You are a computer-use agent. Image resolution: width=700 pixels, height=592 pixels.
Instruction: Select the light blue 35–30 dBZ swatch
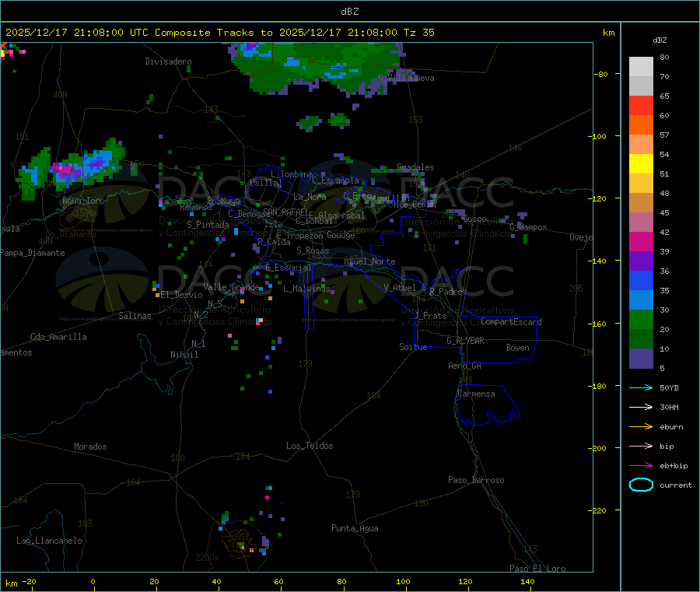(641, 300)
